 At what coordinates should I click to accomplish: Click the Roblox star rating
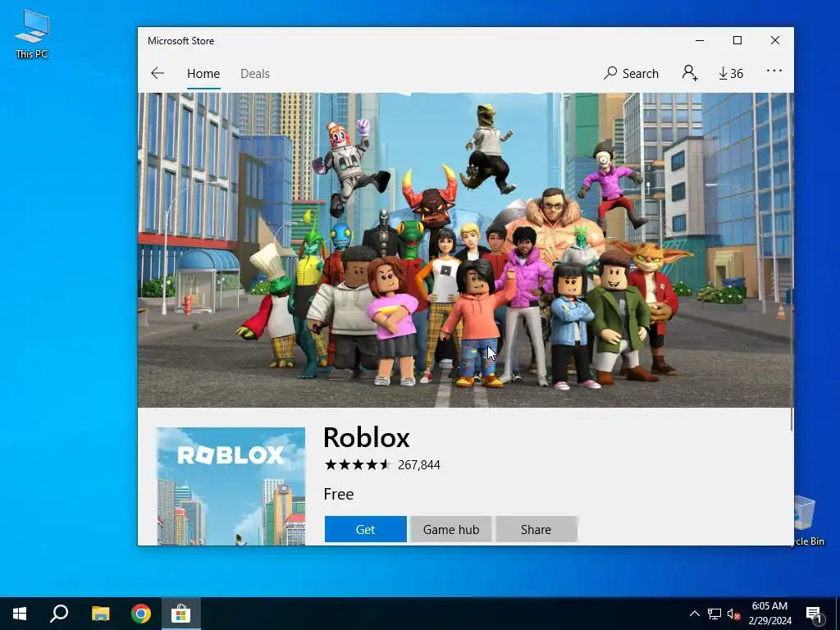coord(358,464)
